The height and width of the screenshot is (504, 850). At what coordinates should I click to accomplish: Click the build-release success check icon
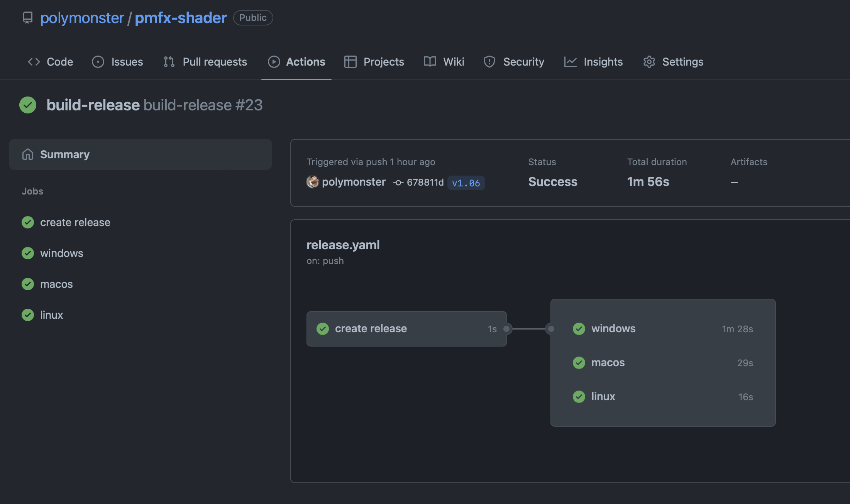click(28, 105)
